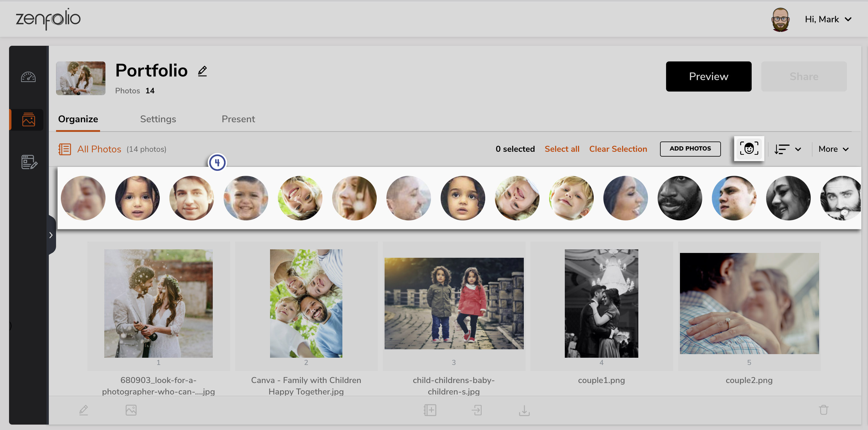Open the Dashboard via the speedometer sidebar icon
This screenshot has height=430, width=868.
(28, 77)
